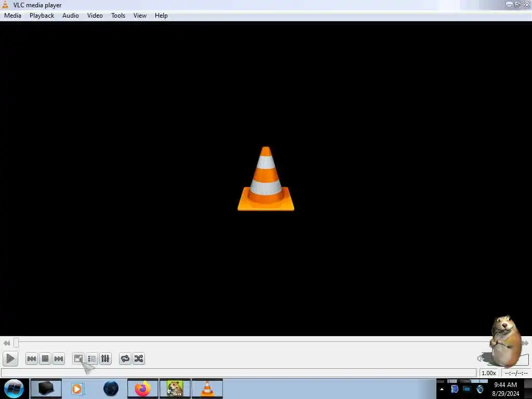Minimize the VLC window
The width and height of the screenshot is (532, 399).
click(509, 5)
